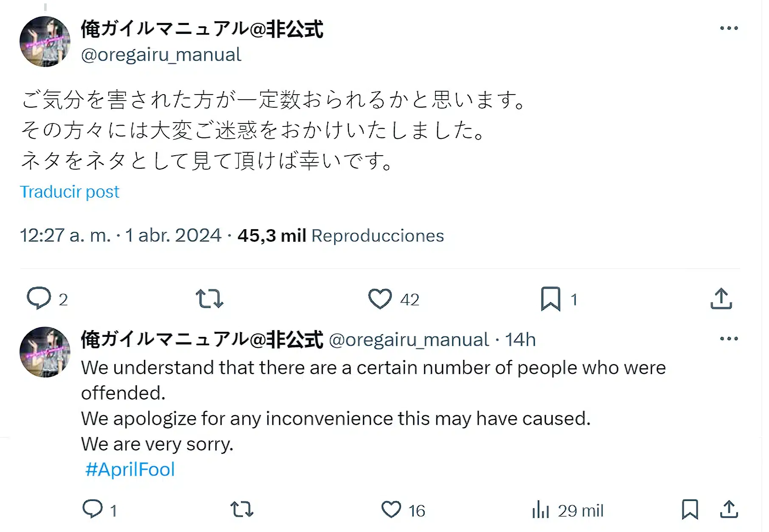The image size is (769, 532).
Task: Open the reply author's profile picture
Action: 45,352
